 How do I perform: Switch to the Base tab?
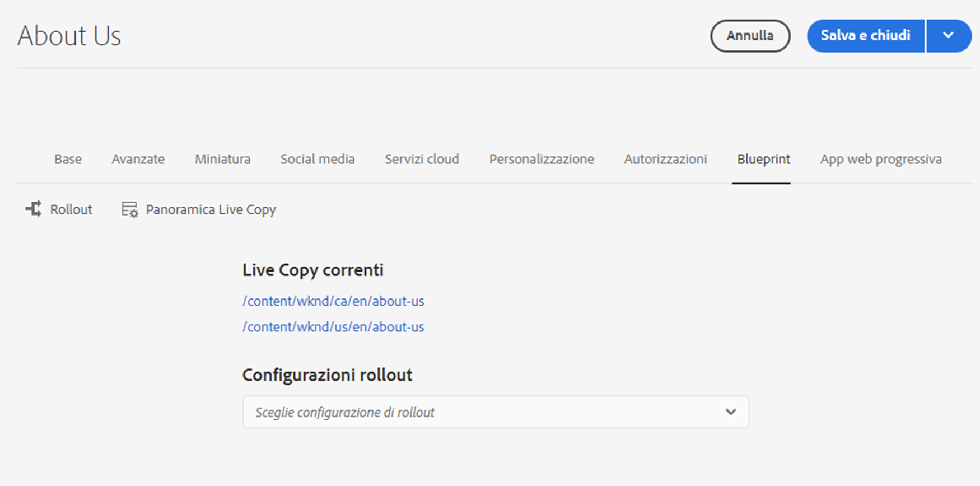(68, 160)
